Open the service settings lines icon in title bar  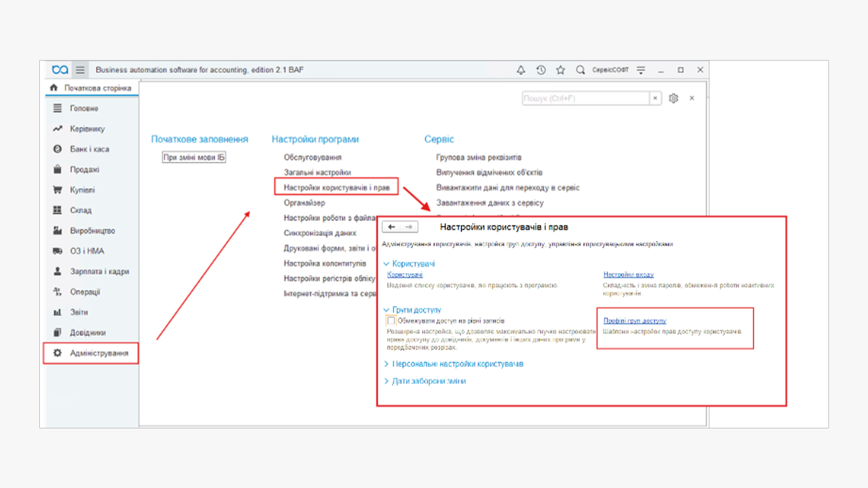(x=641, y=70)
